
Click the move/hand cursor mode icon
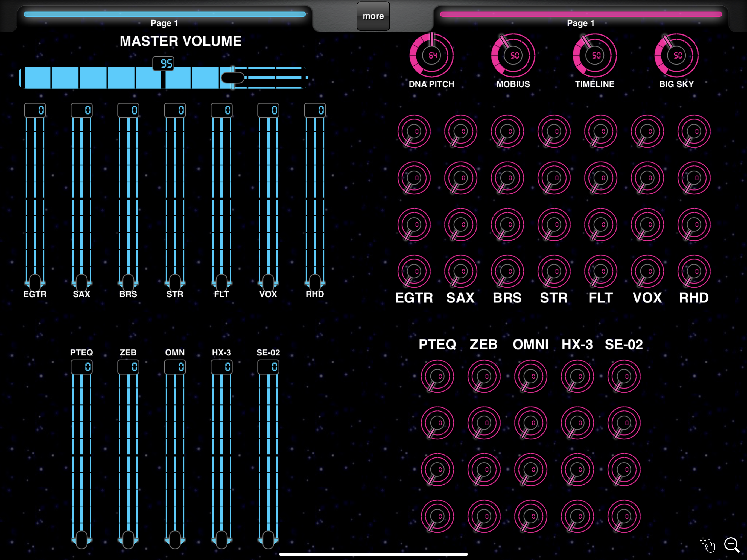tap(707, 544)
